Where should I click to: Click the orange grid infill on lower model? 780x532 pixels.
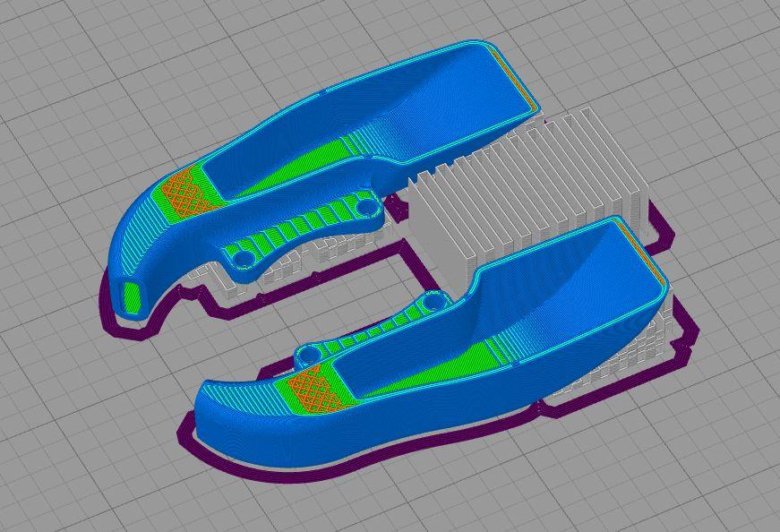click(x=317, y=390)
